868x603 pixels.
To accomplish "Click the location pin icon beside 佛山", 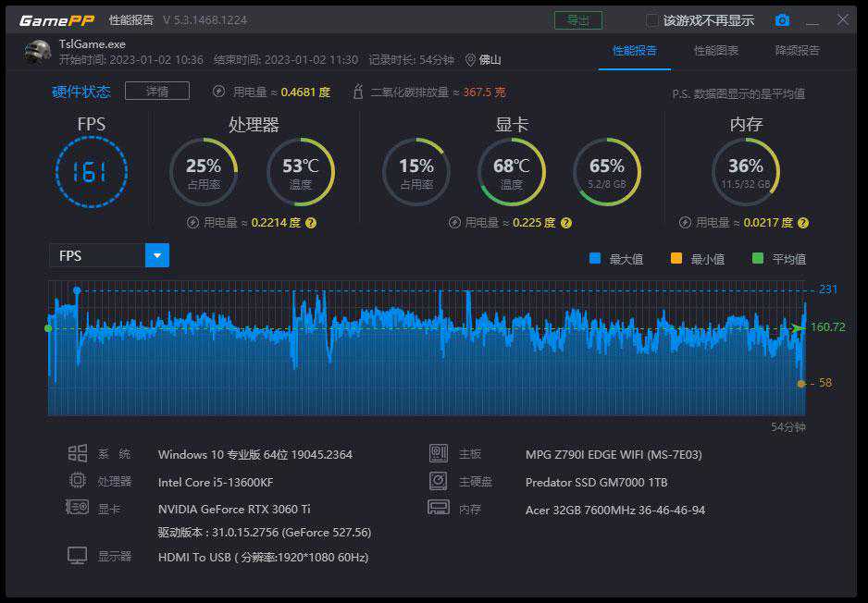I will [471, 60].
